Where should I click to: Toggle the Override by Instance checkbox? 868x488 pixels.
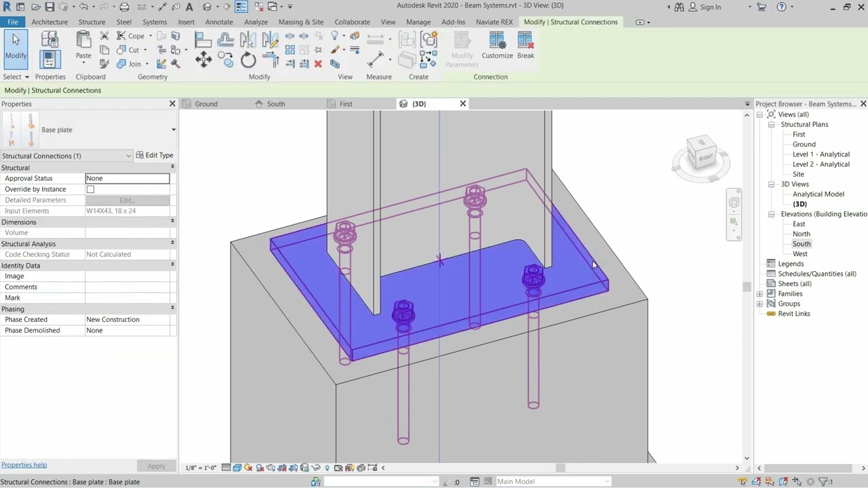(90, 189)
